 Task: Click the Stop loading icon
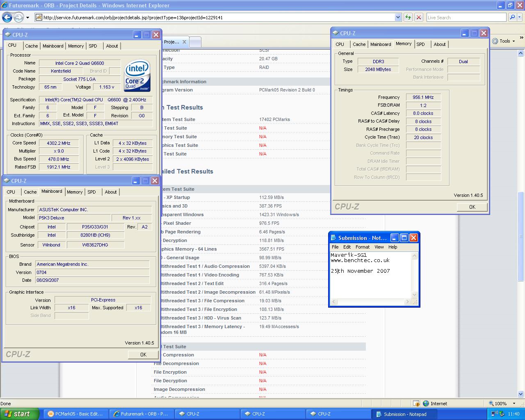pyautogui.click(x=419, y=17)
